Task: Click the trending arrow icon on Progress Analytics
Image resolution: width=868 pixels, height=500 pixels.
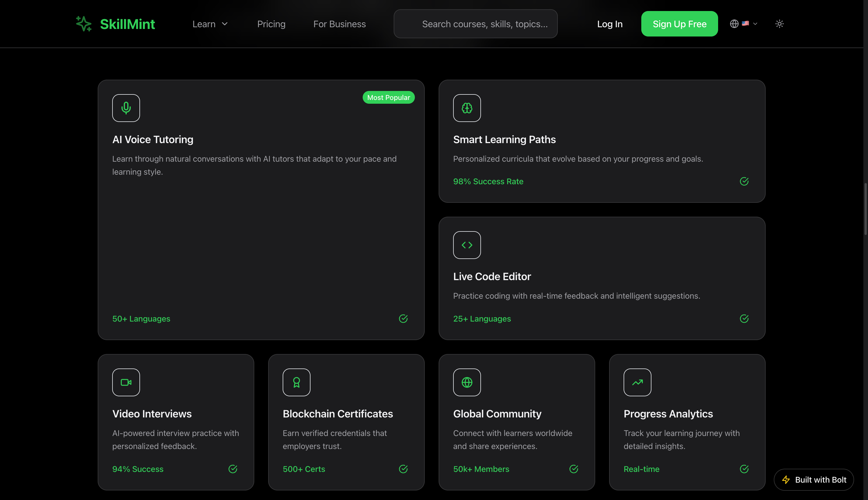Action: [x=637, y=382]
